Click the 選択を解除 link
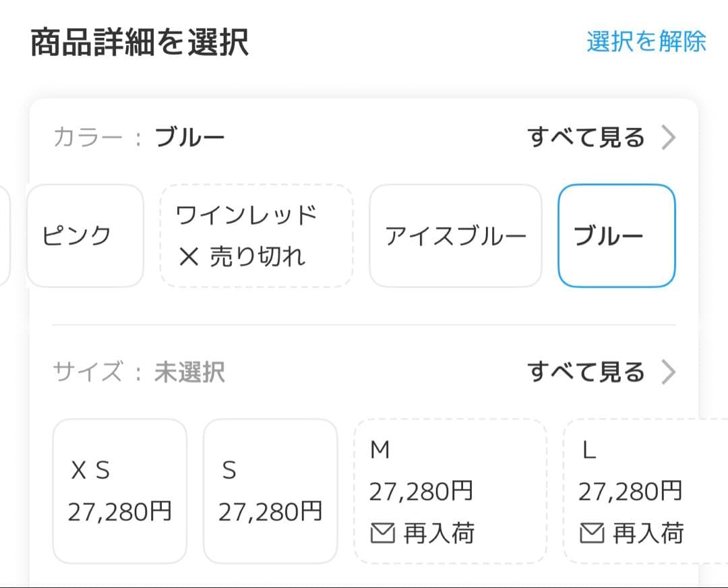728x588 pixels. click(646, 41)
